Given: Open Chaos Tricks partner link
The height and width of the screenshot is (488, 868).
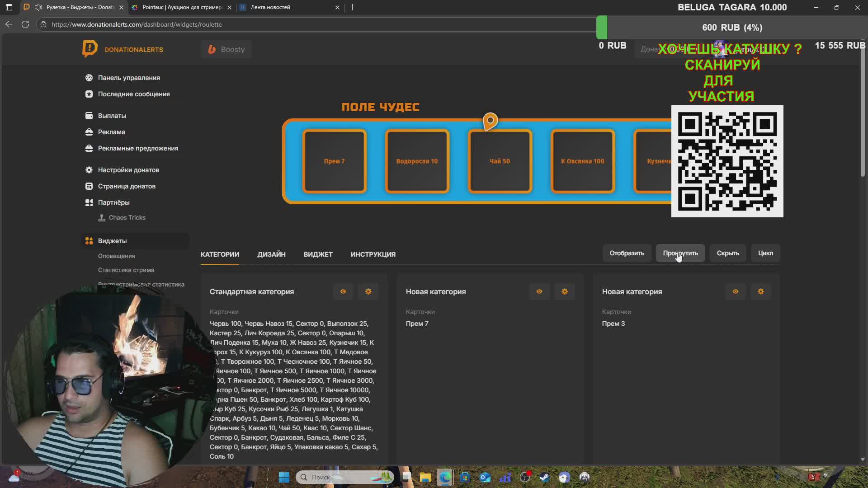Looking at the screenshot, I should point(127,217).
